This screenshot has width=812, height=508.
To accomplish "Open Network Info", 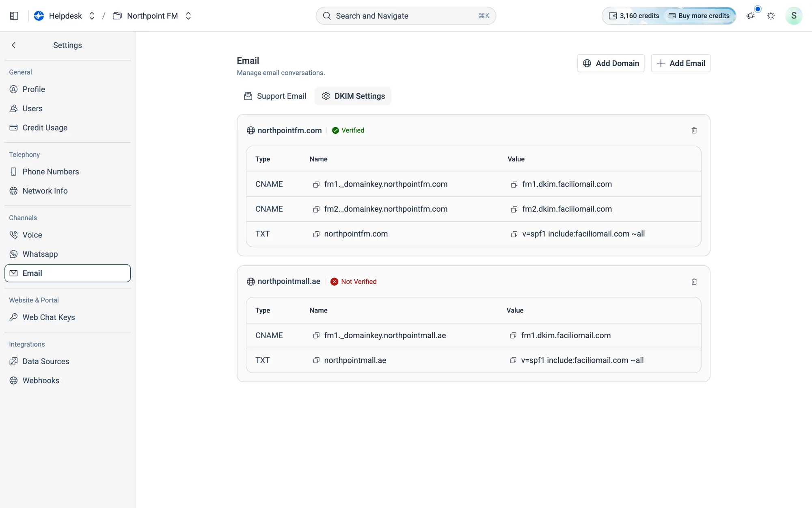I will [x=67, y=191].
